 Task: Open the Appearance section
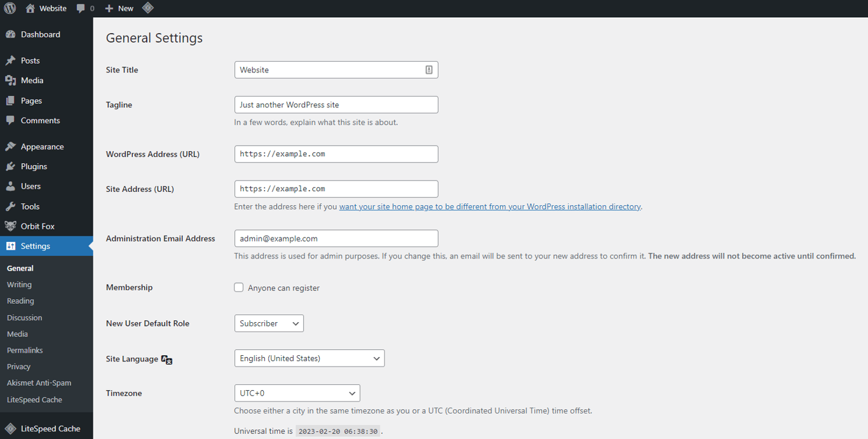click(x=42, y=146)
